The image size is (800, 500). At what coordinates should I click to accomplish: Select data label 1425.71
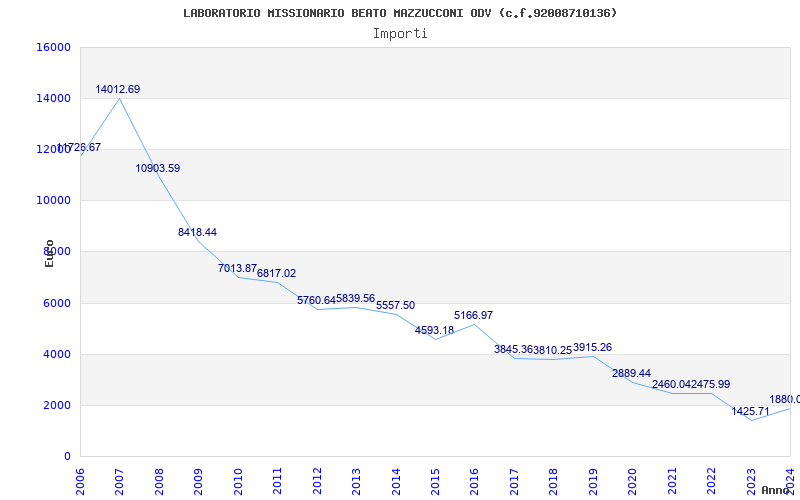pyautogui.click(x=751, y=411)
